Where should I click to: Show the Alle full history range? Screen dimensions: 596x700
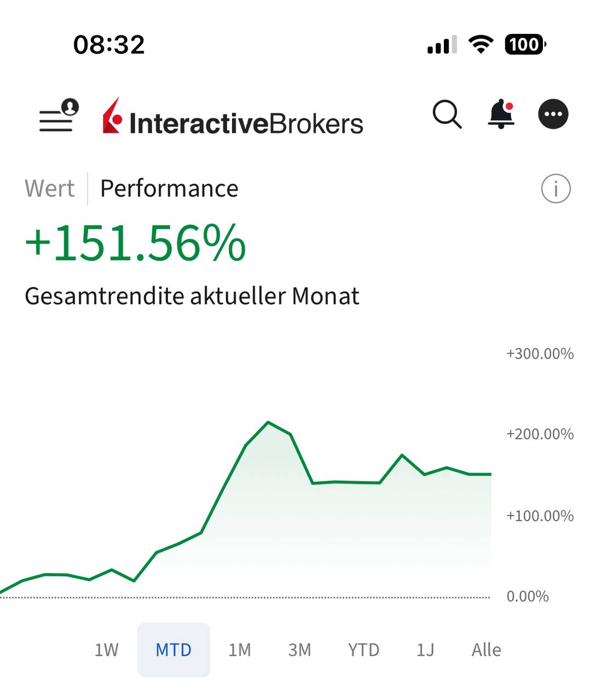pyautogui.click(x=486, y=650)
